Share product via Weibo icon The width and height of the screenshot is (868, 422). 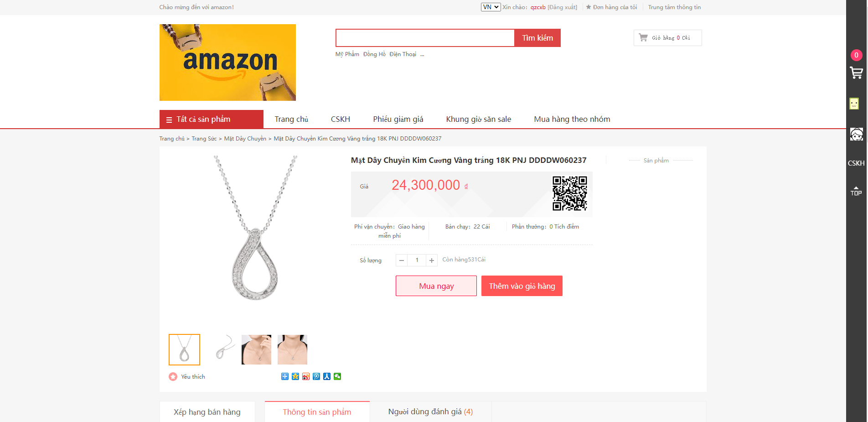[x=306, y=376]
